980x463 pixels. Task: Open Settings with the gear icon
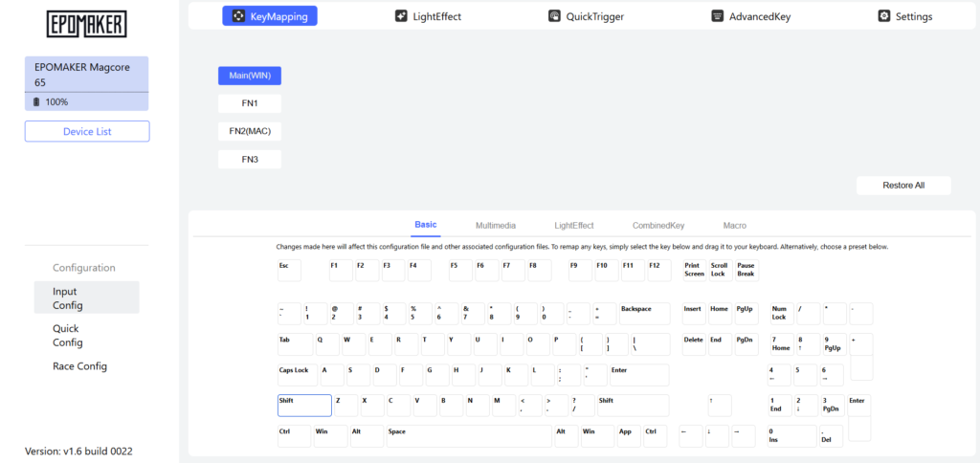904,16
